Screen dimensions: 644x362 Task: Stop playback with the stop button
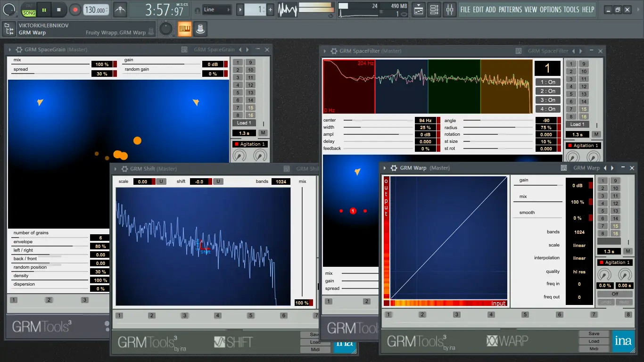[59, 9]
